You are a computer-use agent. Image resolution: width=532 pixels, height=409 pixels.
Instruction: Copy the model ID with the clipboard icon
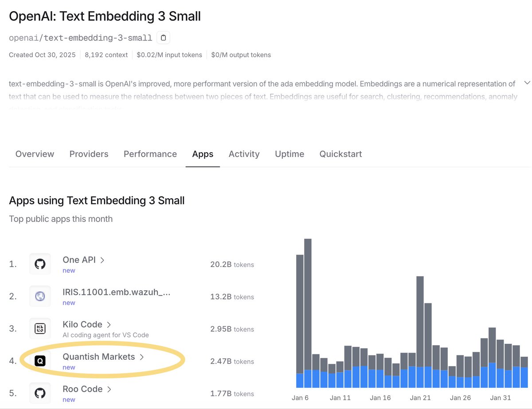pyautogui.click(x=163, y=38)
